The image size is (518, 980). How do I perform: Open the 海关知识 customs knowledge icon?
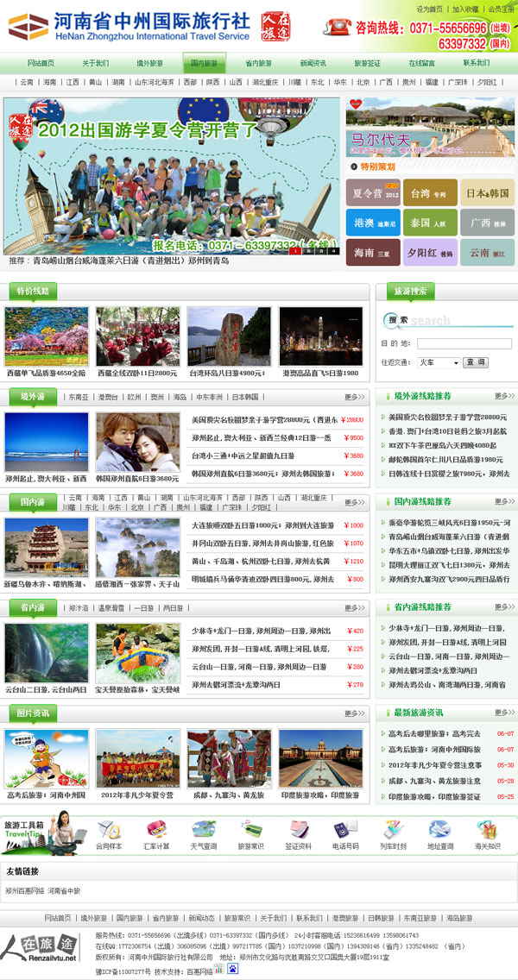click(x=487, y=830)
